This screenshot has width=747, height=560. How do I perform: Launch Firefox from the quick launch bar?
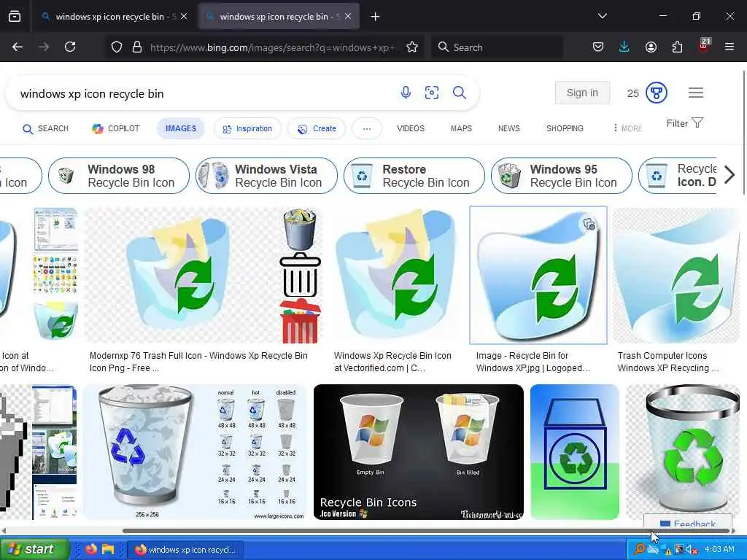tap(91, 549)
